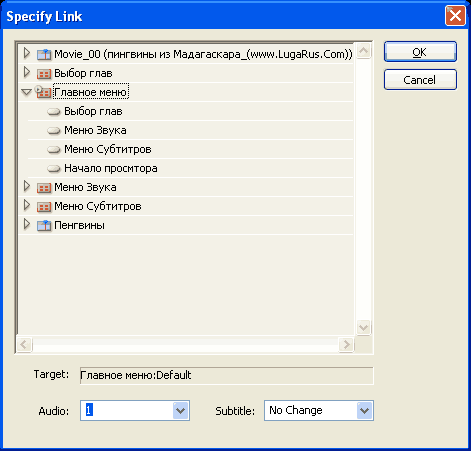The image size is (471, 451).
Task: Select Главное меню label
Action: pyautogui.click(x=91, y=92)
